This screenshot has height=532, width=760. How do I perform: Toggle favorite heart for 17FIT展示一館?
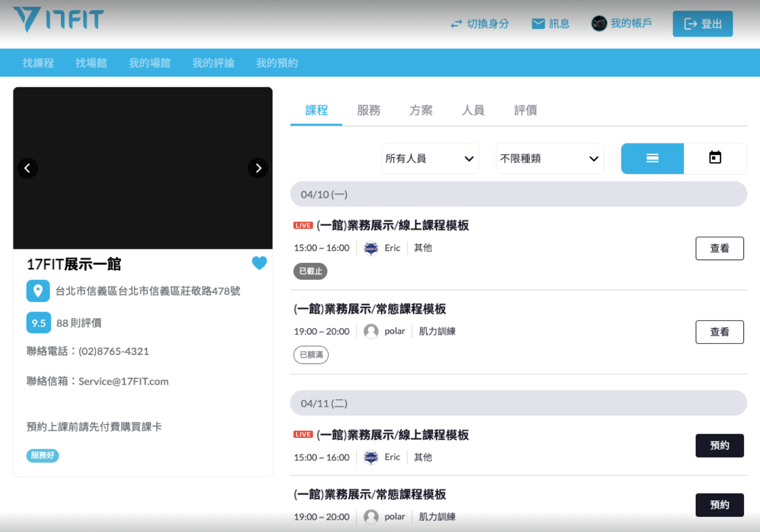260,263
